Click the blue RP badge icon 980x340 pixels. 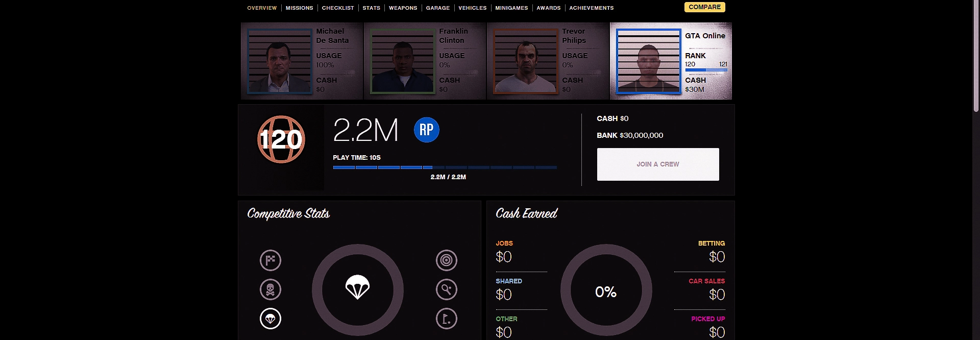coord(427,130)
